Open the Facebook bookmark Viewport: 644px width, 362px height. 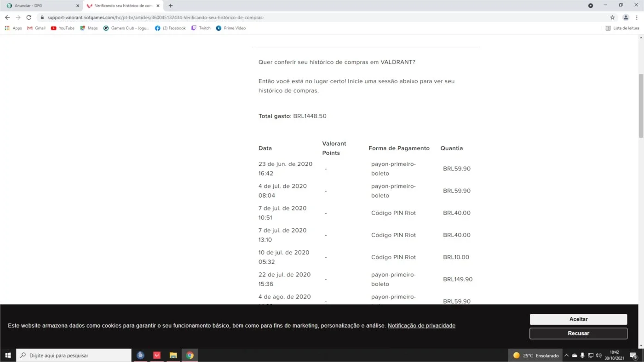point(170,28)
